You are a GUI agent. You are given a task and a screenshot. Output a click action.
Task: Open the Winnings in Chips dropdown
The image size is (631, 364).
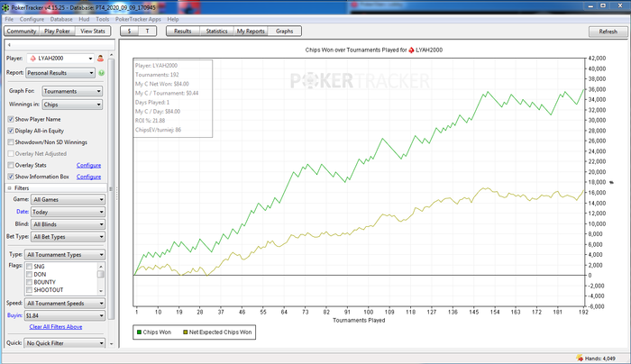(72, 105)
